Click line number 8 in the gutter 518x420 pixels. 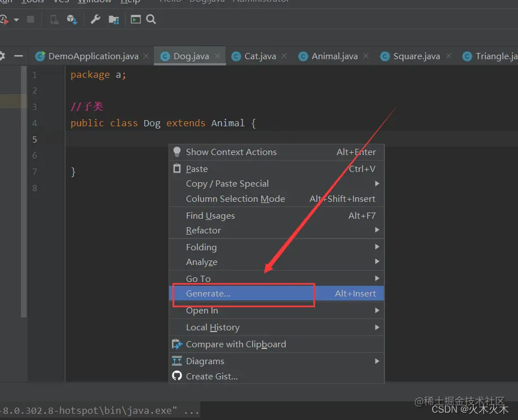coord(34,188)
